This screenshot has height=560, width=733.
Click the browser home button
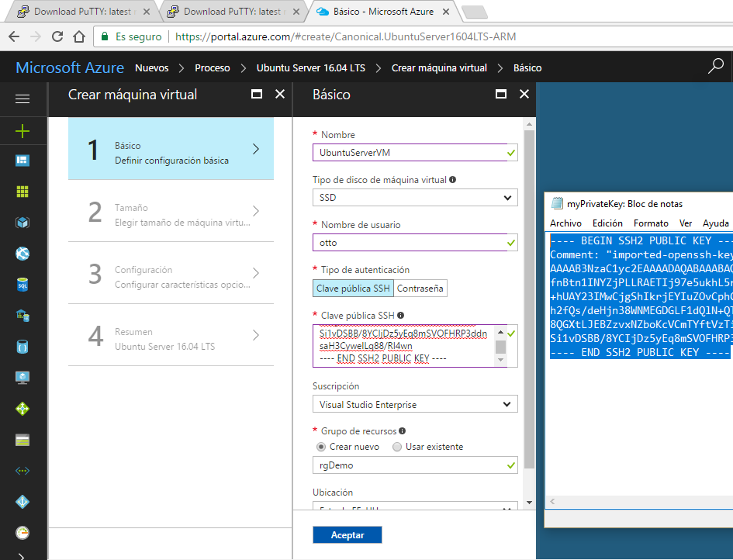tap(79, 36)
